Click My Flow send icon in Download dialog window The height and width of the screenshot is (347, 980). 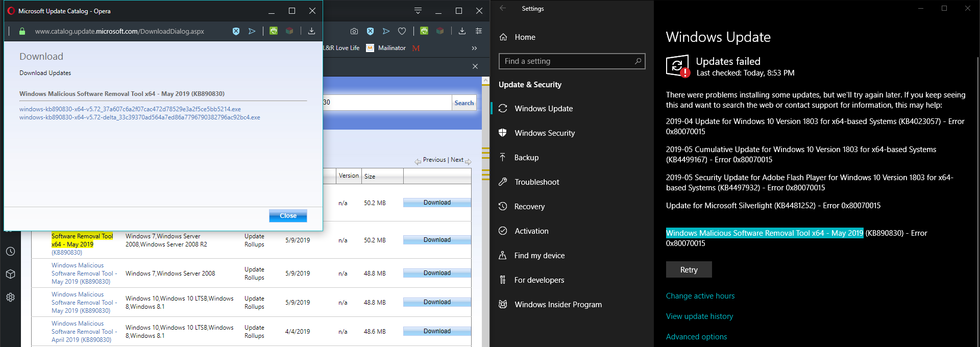click(252, 31)
